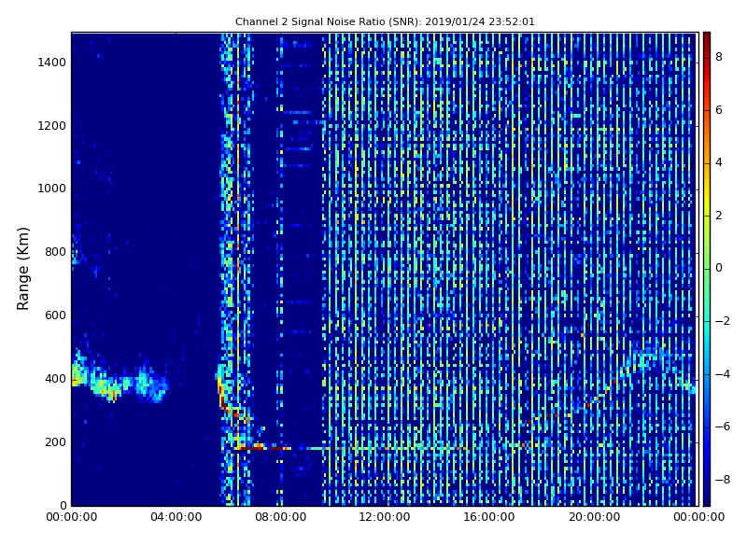Click the 04:00:00 time tick label
Viewport: 747px width, 560px height.
[176, 517]
